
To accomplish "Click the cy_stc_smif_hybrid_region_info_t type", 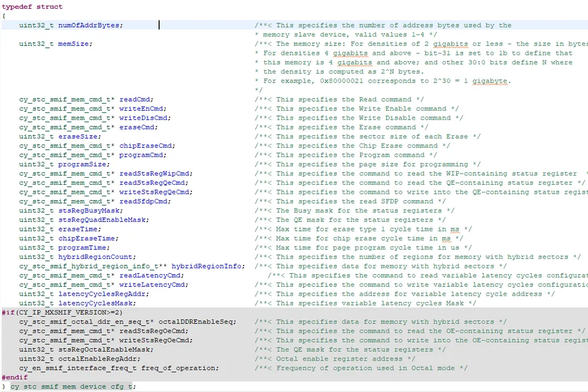I will [88, 266].
